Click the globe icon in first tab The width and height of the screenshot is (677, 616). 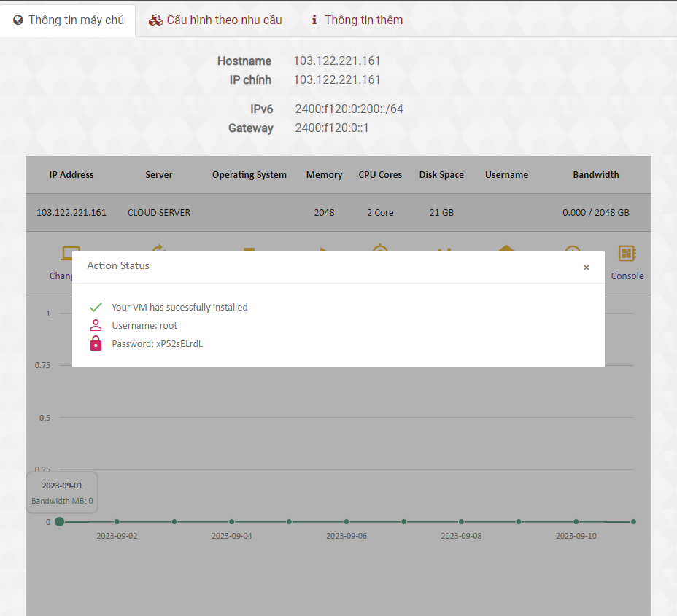(x=19, y=20)
